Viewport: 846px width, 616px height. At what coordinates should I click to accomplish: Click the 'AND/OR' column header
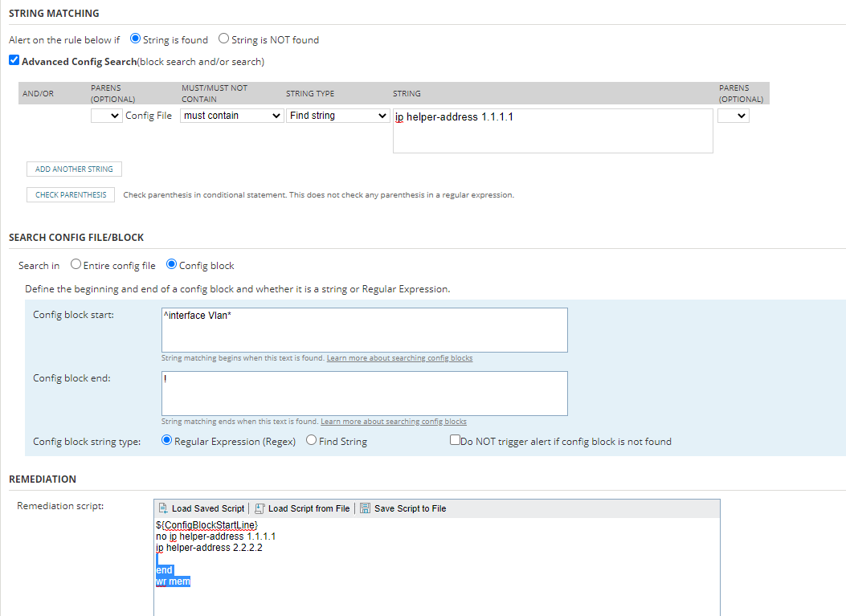tap(39, 93)
